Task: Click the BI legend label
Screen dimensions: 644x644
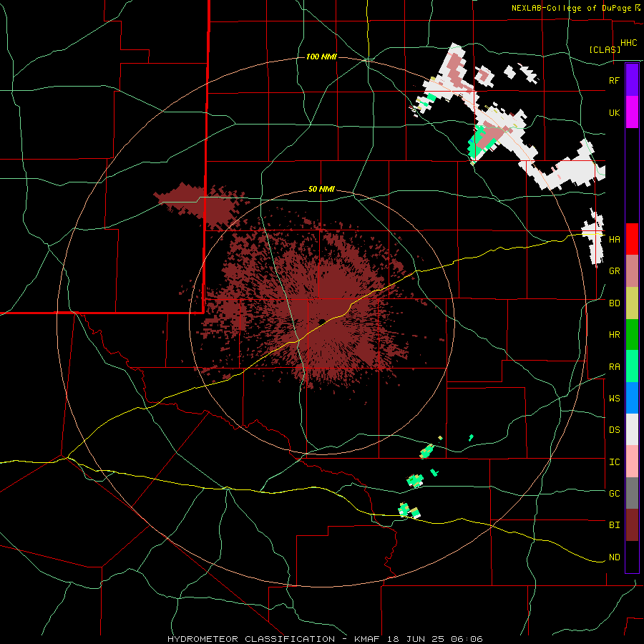Action: click(614, 525)
